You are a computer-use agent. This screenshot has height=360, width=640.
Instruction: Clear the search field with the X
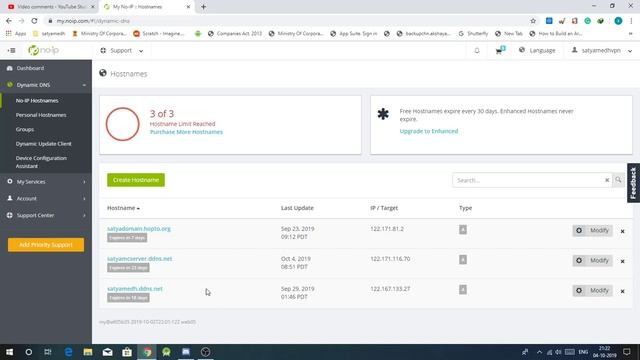[x=607, y=180]
